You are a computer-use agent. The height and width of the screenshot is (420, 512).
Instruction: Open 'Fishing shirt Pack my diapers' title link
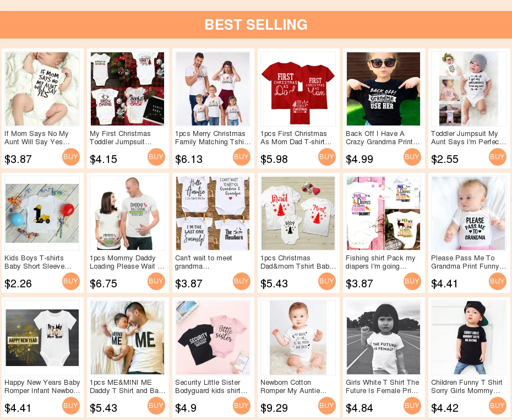[380, 262]
